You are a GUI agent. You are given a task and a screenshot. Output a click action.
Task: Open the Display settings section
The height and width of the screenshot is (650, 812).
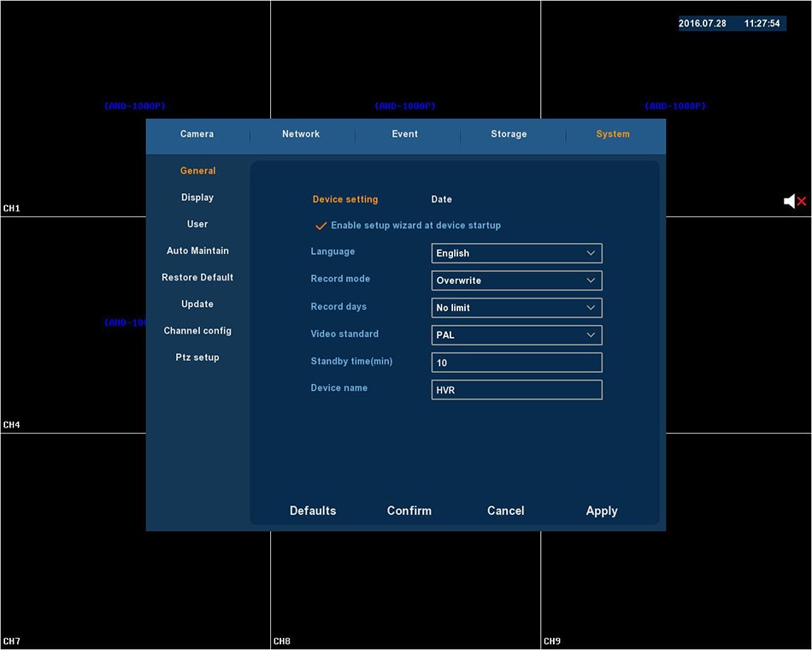pyautogui.click(x=197, y=198)
